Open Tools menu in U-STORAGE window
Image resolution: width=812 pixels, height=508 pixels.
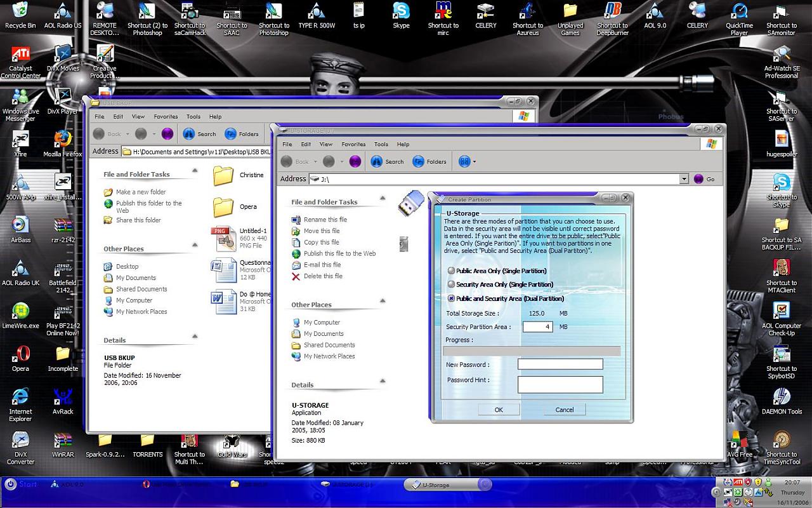(x=381, y=144)
